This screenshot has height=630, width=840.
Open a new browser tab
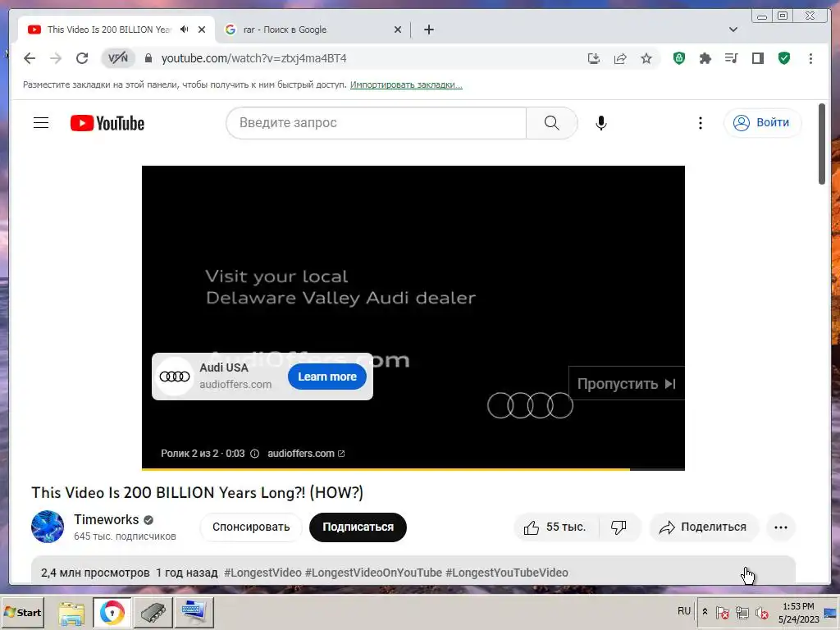point(428,30)
